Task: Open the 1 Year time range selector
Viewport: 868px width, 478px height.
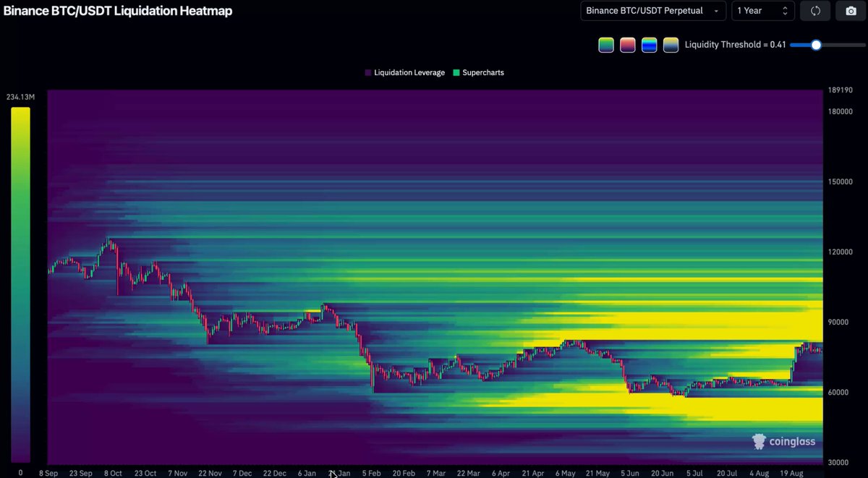Action: coord(763,11)
